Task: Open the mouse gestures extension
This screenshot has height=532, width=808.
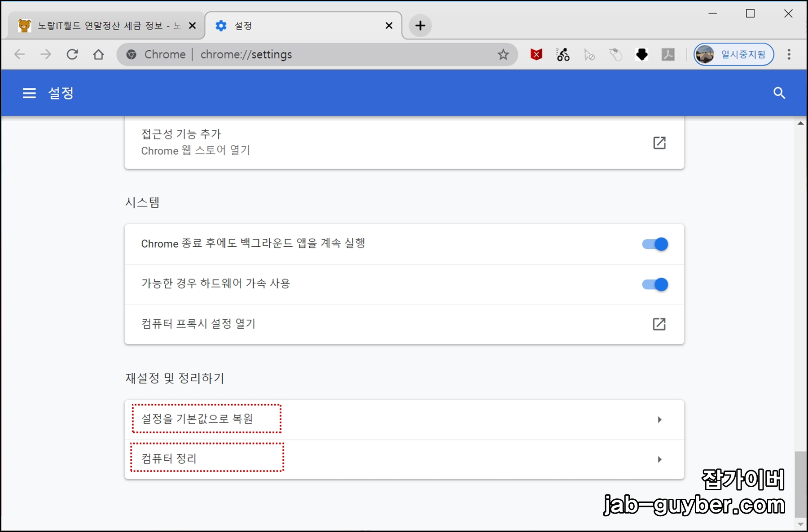Action: (x=615, y=54)
